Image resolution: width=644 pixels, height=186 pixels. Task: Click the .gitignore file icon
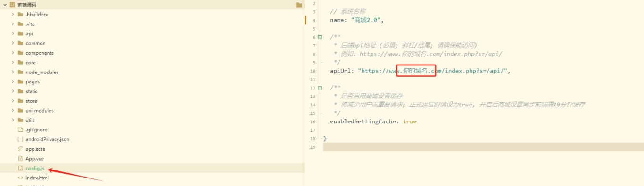click(20, 129)
